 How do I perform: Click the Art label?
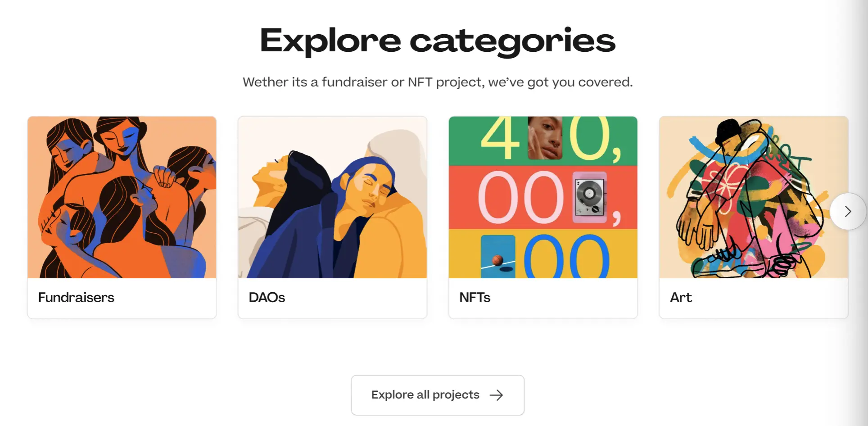(681, 297)
